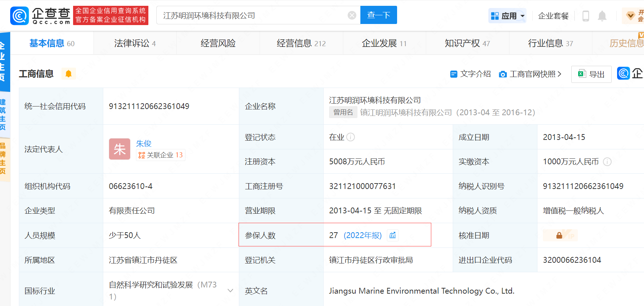Go to the 知识产权 tab

click(467, 43)
